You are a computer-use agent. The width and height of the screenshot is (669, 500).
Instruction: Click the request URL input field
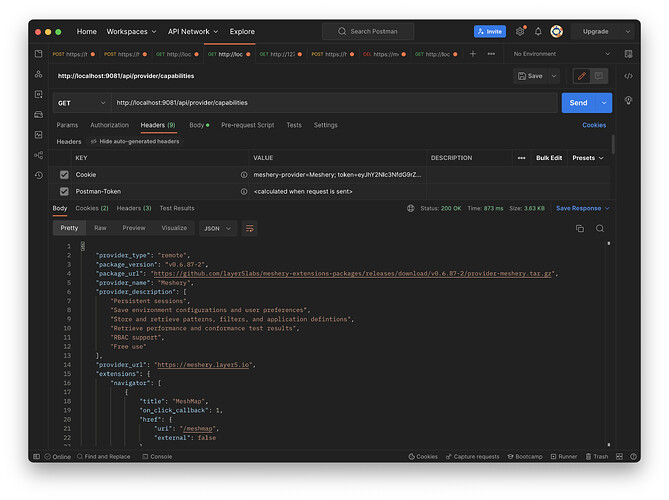click(x=334, y=103)
